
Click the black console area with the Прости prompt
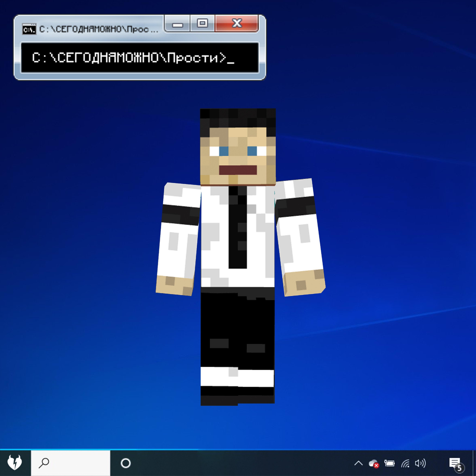tap(140, 58)
